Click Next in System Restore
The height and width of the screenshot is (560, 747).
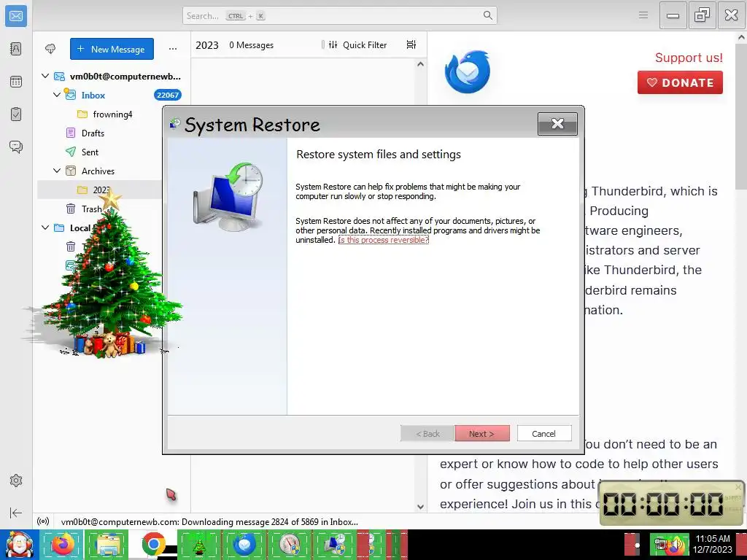point(482,433)
